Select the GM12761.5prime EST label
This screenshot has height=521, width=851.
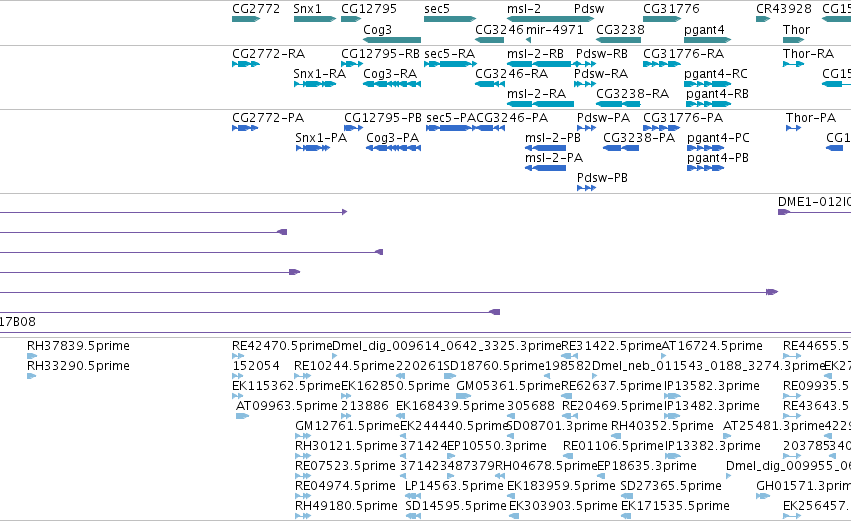pyautogui.click(x=347, y=426)
